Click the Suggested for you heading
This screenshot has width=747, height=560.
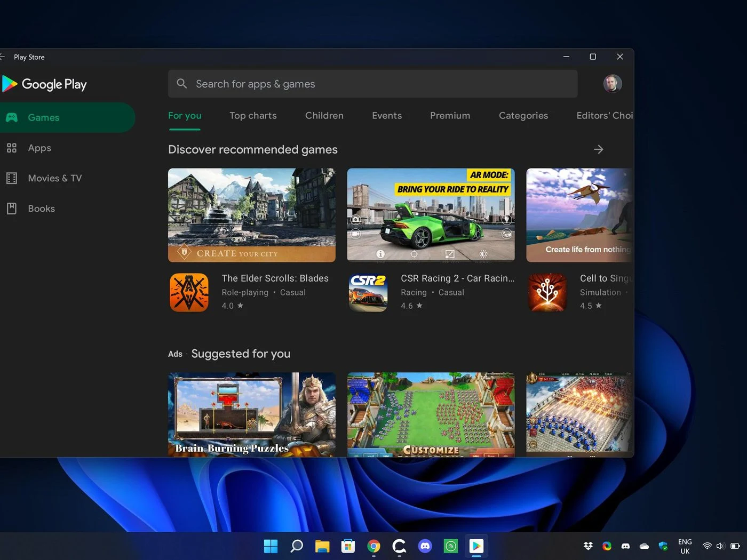241,354
